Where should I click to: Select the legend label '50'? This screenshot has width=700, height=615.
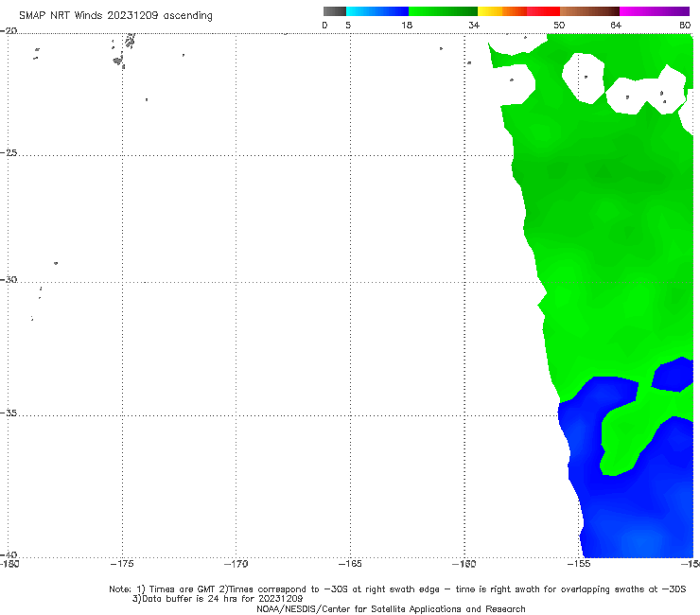pos(559,26)
